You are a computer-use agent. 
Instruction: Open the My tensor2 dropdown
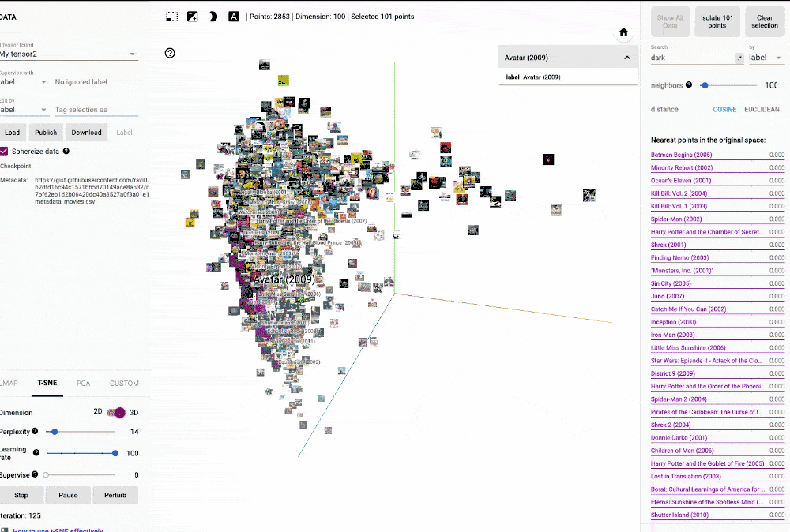tap(69, 54)
